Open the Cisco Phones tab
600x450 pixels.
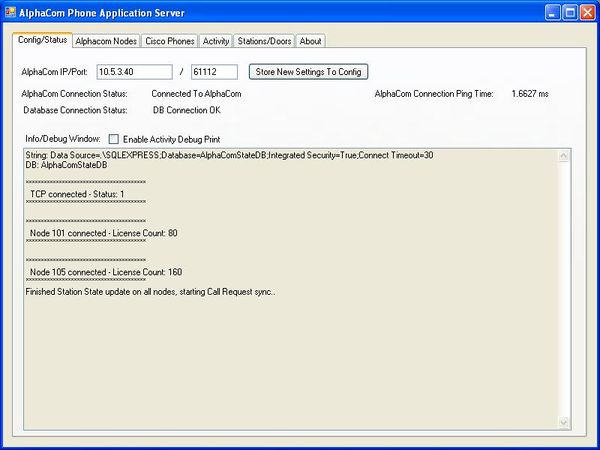(170, 41)
